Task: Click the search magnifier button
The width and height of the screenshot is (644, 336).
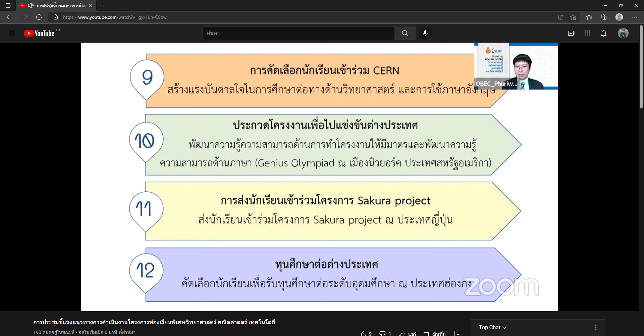Action: pos(405,33)
